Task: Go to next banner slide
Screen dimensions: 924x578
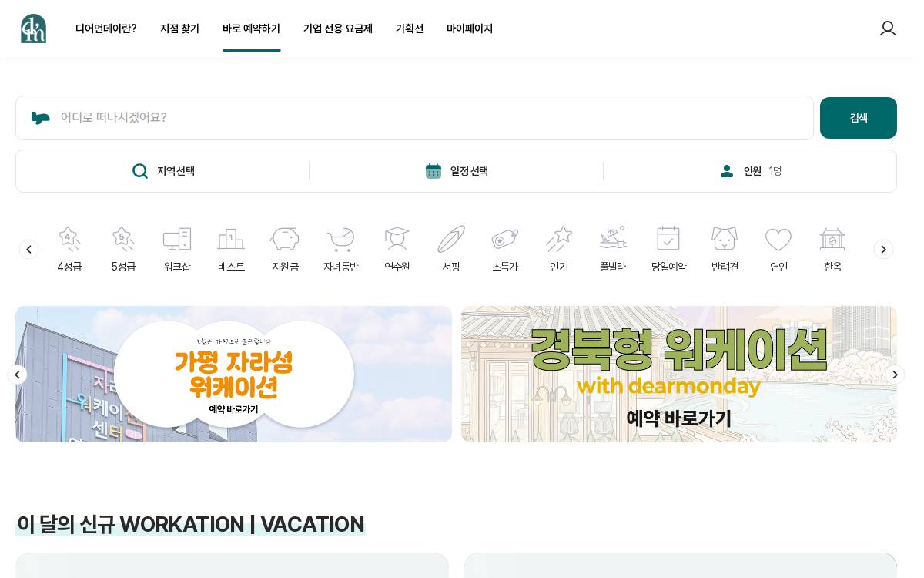Action: click(x=895, y=375)
